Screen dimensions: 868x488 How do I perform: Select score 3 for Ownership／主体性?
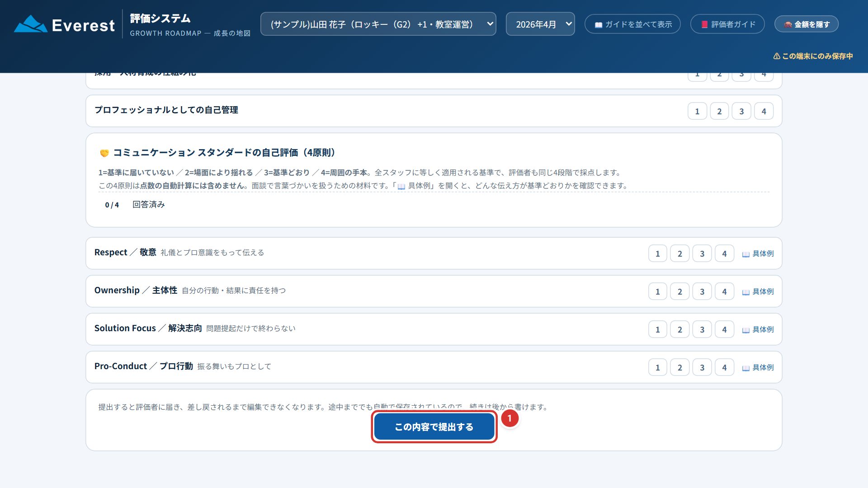[702, 291]
